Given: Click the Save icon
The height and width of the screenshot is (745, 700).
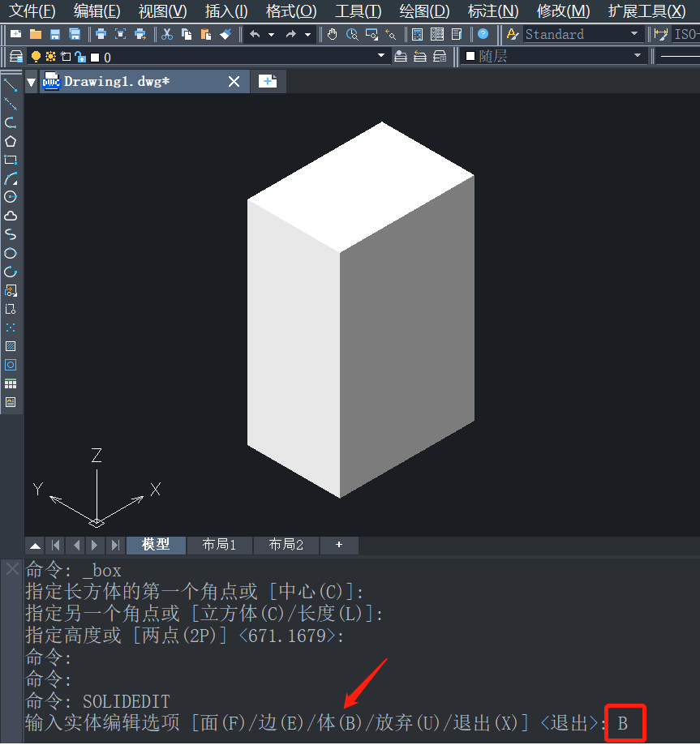Looking at the screenshot, I should pos(55,34).
